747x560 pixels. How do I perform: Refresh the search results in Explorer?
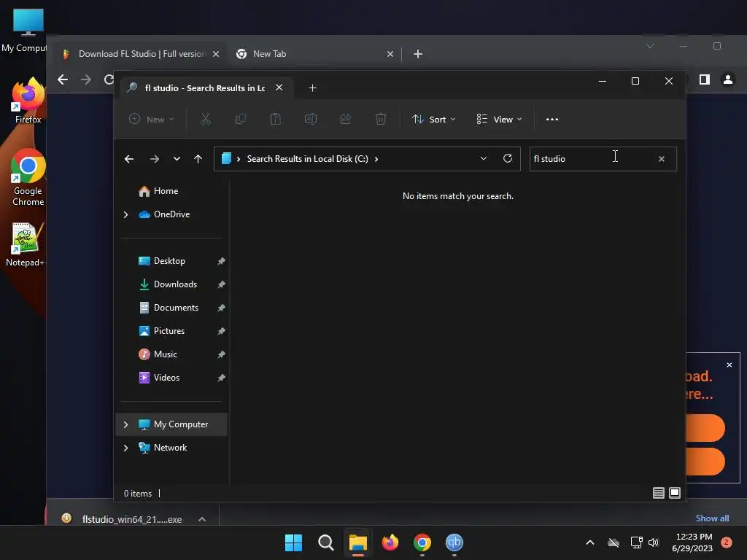(508, 158)
